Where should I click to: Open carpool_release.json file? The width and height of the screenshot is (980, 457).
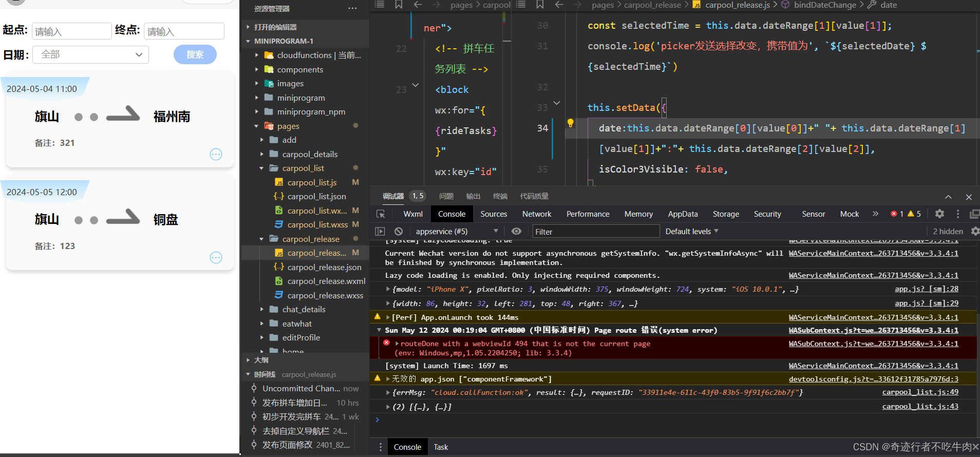(x=324, y=267)
